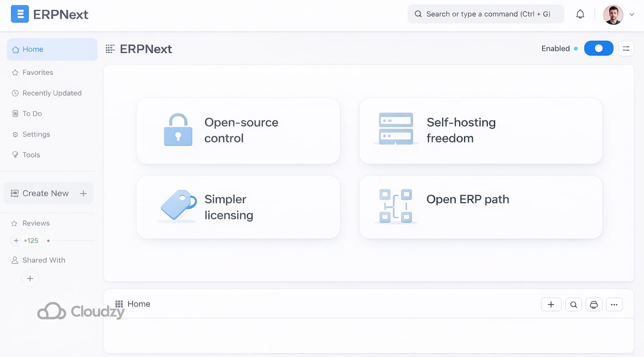Screen dimensions: 644x357
Task: Click the print icon in Home toolbar
Action: 594,304
